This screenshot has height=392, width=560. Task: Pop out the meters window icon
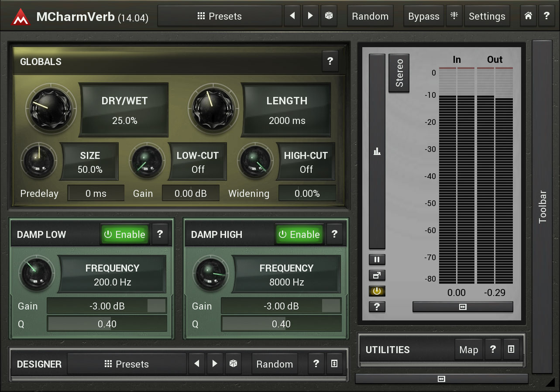[x=377, y=275]
